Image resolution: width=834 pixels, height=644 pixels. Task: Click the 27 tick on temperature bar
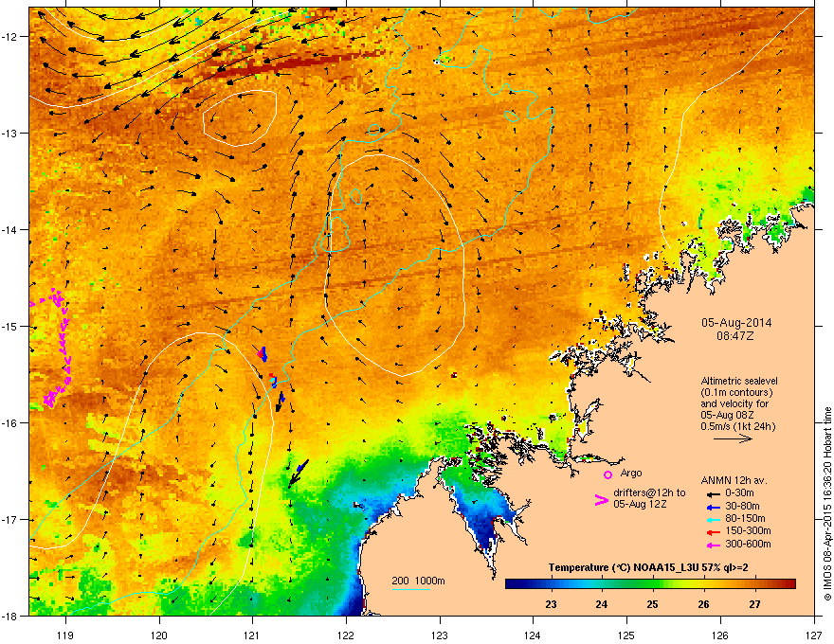coord(754,604)
